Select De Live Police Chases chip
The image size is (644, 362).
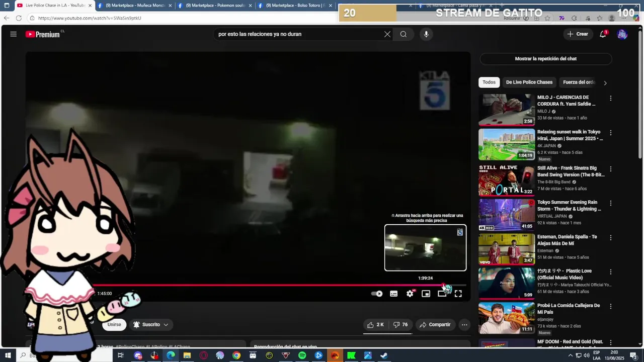click(x=529, y=82)
